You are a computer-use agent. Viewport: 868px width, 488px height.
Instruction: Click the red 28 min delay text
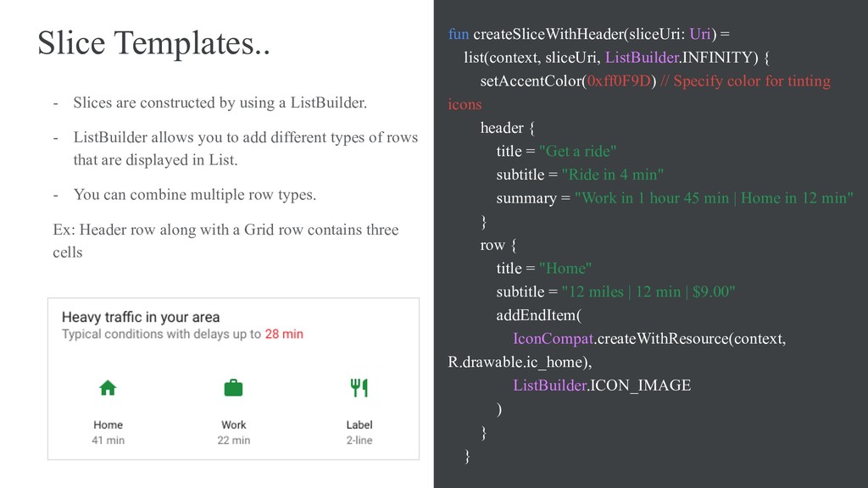click(x=284, y=334)
